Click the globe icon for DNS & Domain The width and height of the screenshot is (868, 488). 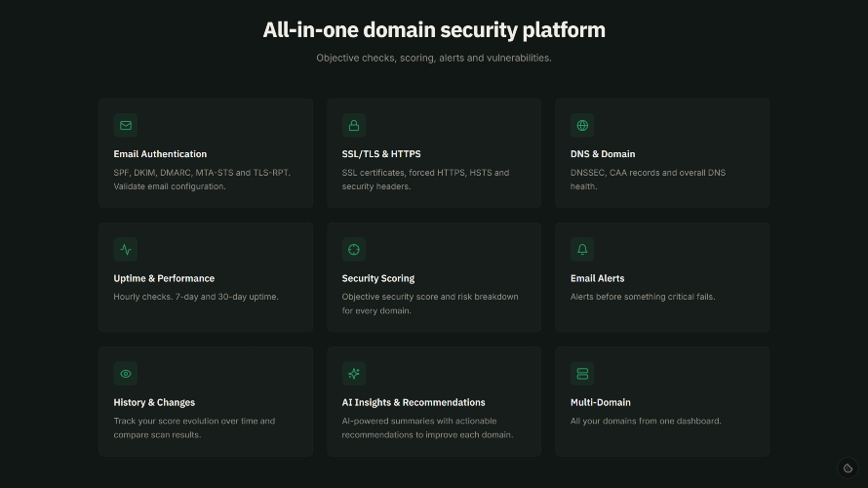(x=582, y=125)
